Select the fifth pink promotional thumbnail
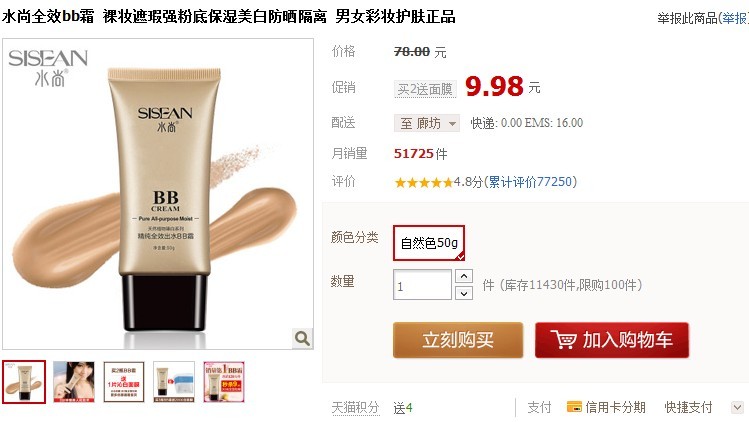 tap(224, 382)
